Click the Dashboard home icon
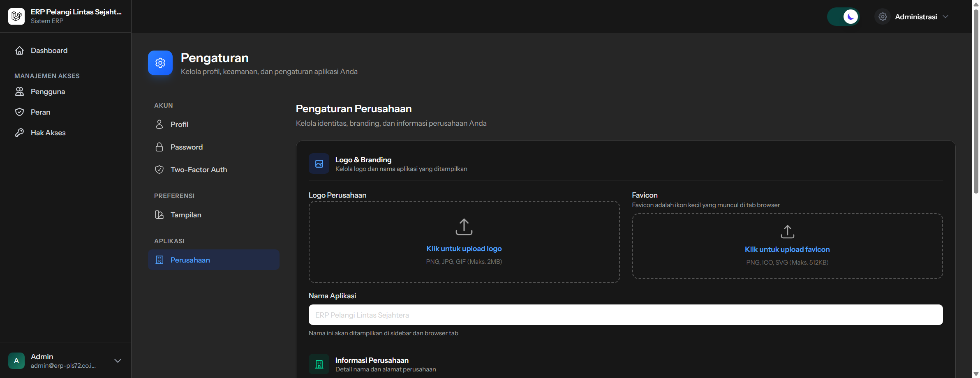 click(x=19, y=51)
